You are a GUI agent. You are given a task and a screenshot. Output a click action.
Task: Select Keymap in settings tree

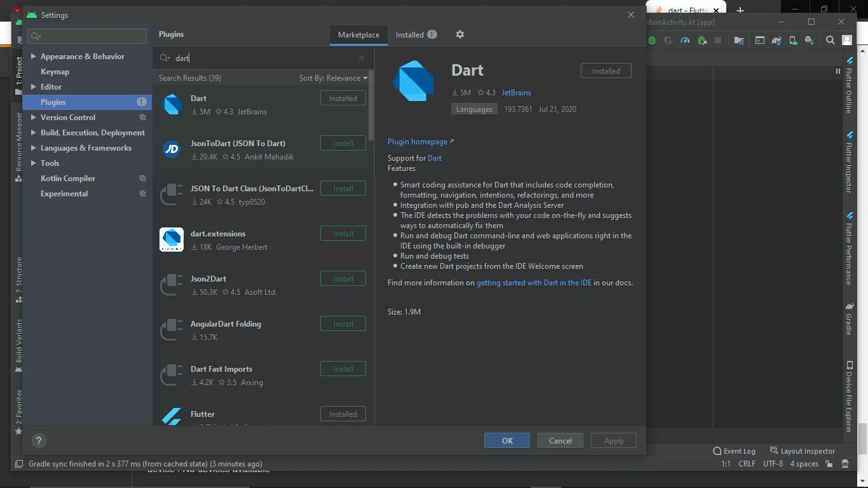pyautogui.click(x=55, y=72)
